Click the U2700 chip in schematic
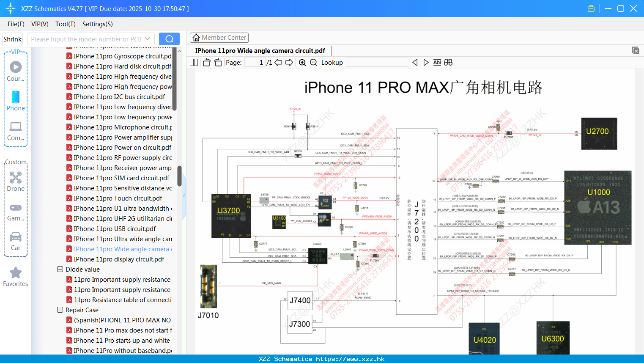The height and width of the screenshot is (363, 644). 599,134
